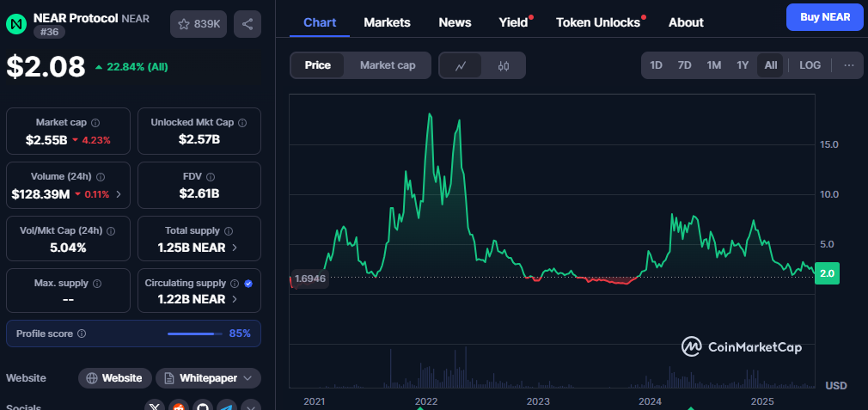Open the Markets tab
This screenshot has height=410, width=868.
(387, 22)
